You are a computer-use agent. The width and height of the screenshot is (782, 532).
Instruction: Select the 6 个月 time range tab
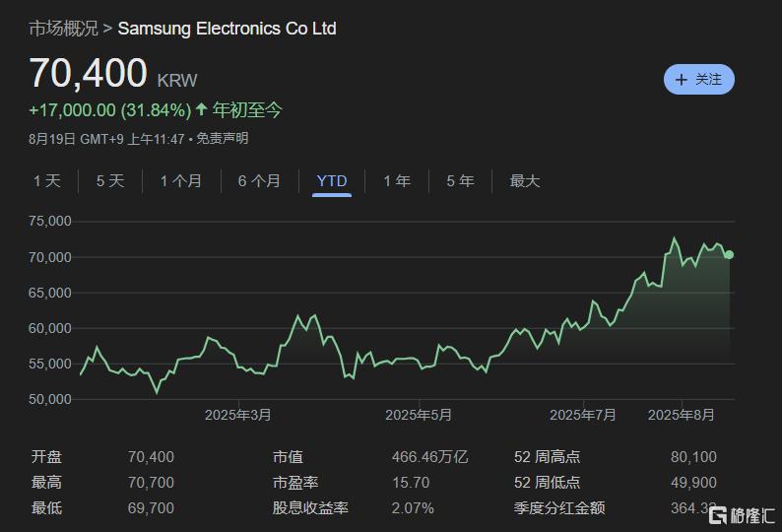pos(259,180)
